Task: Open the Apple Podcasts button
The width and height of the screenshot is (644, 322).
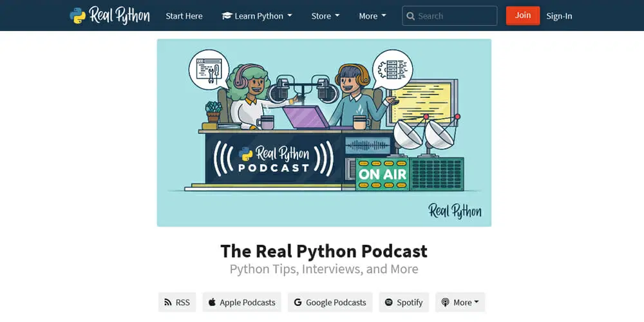Action: [242, 302]
